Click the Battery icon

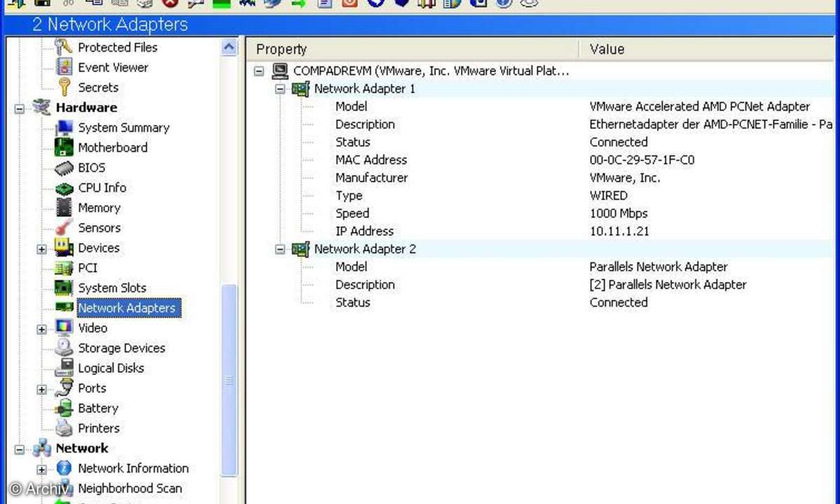pos(64,408)
